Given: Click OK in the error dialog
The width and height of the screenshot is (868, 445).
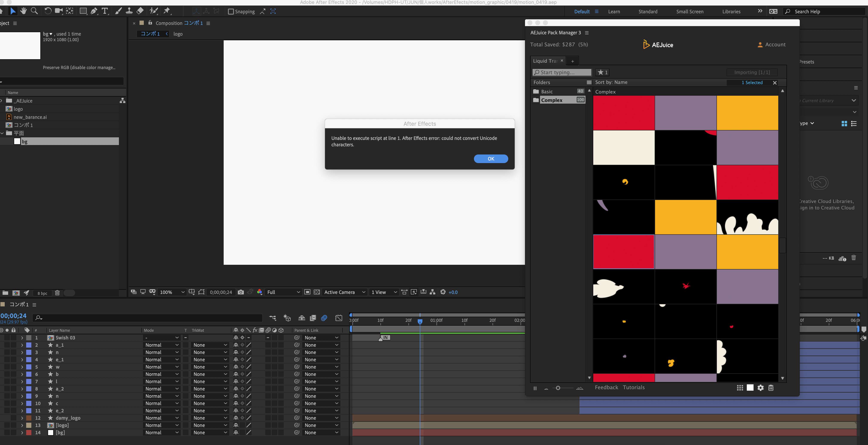Looking at the screenshot, I should (x=491, y=159).
